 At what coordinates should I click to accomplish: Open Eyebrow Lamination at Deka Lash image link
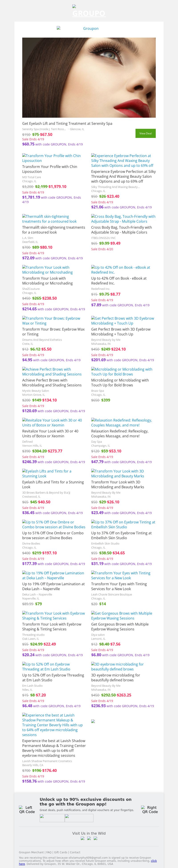(53, 575)
